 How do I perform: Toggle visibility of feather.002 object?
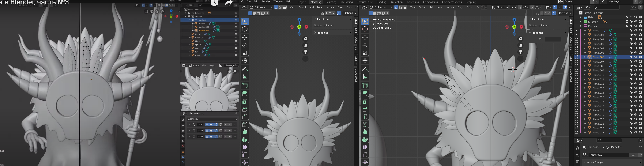tap(236, 30)
